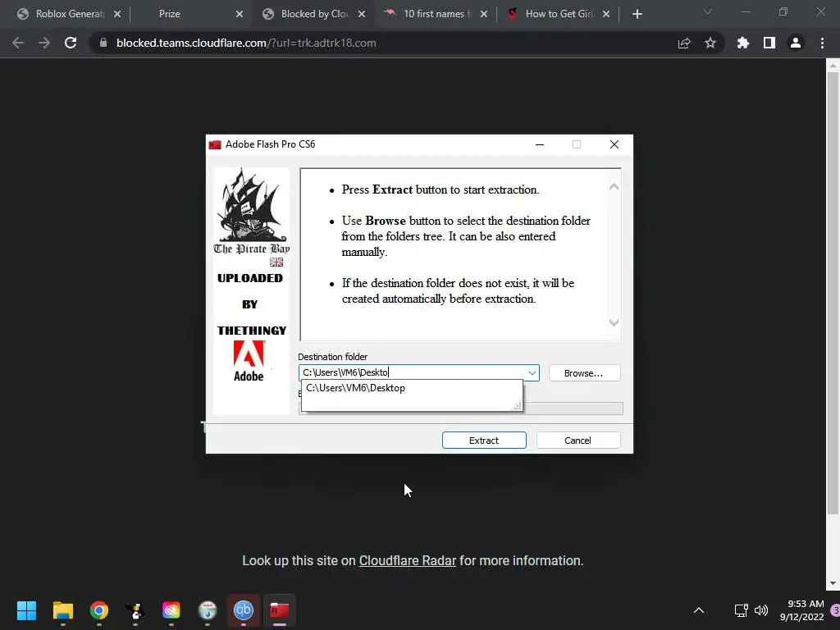
Task: Bookmark this page with star icon
Action: tap(710, 43)
